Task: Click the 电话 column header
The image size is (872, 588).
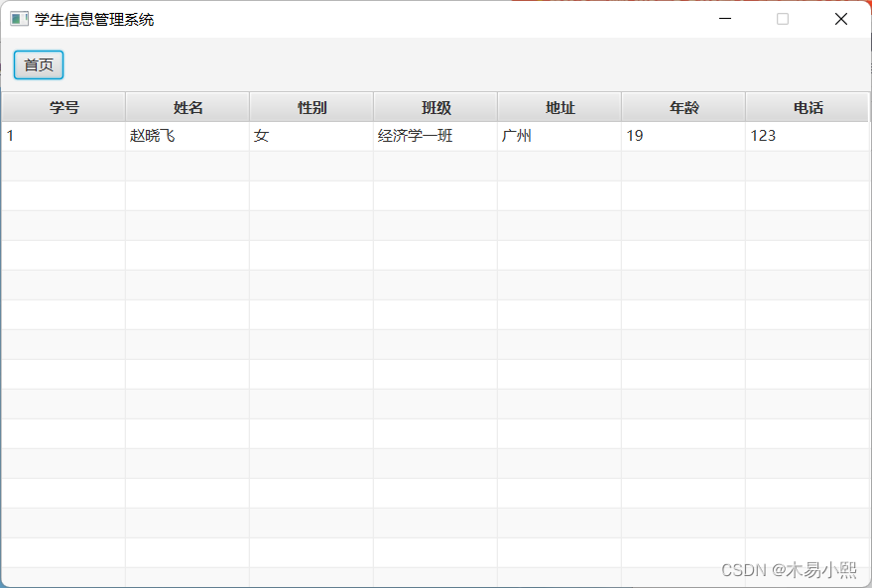Action: click(808, 107)
